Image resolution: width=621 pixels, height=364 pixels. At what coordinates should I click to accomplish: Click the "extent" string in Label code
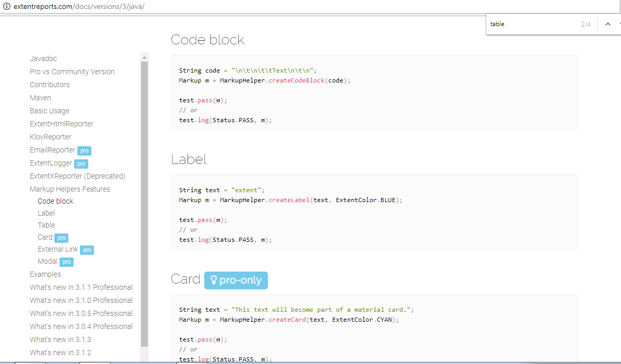point(247,191)
